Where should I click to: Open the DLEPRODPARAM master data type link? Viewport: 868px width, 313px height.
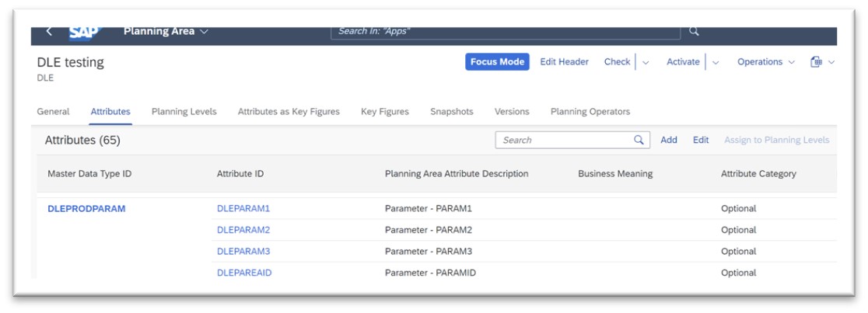86,208
